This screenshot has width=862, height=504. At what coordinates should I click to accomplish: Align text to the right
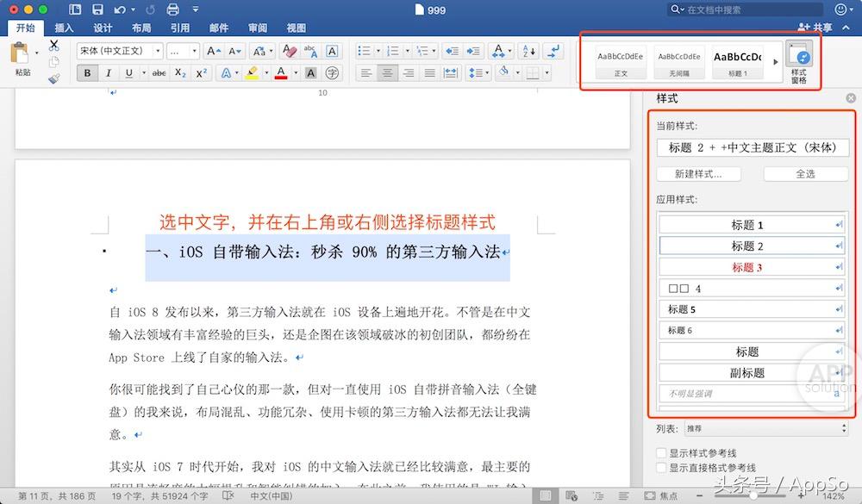click(x=409, y=72)
